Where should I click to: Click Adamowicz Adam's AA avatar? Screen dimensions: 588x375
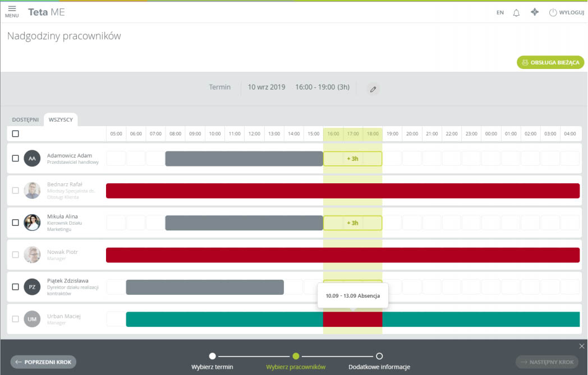point(32,159)
